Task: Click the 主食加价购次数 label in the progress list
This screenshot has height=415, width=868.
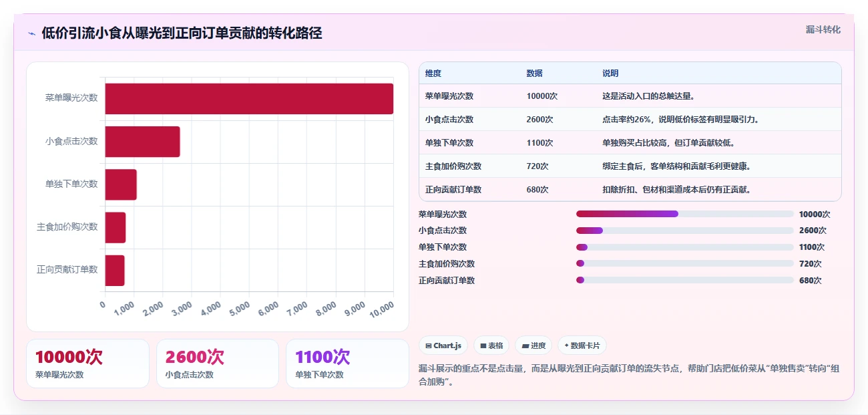Action: [447, 264]
